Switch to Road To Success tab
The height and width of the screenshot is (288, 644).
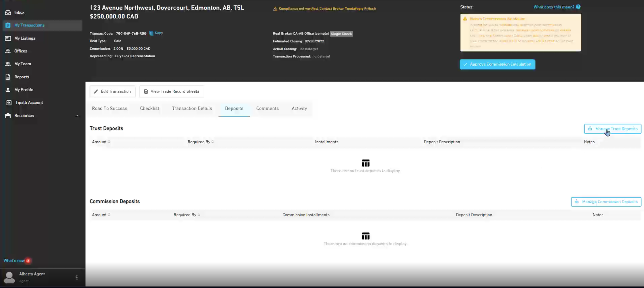[x=109, y=109]
